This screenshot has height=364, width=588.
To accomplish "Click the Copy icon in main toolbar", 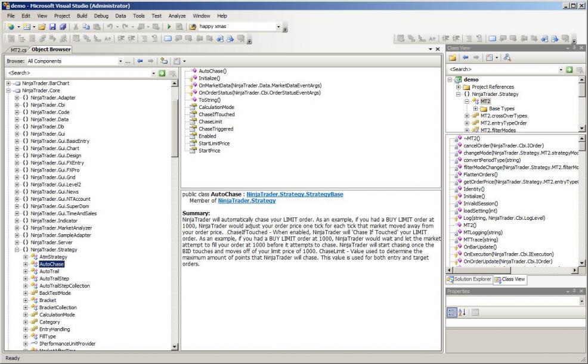I will pos(86,27).
